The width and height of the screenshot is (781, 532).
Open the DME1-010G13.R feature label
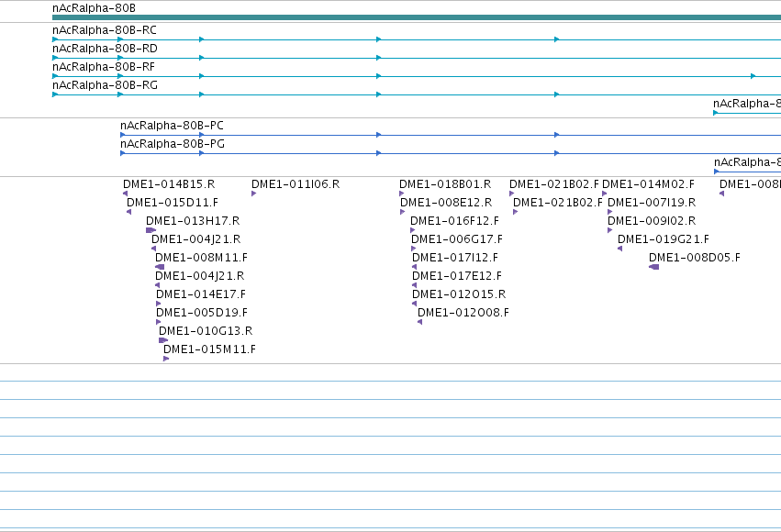pyautogui.click(x=206, y=331)
